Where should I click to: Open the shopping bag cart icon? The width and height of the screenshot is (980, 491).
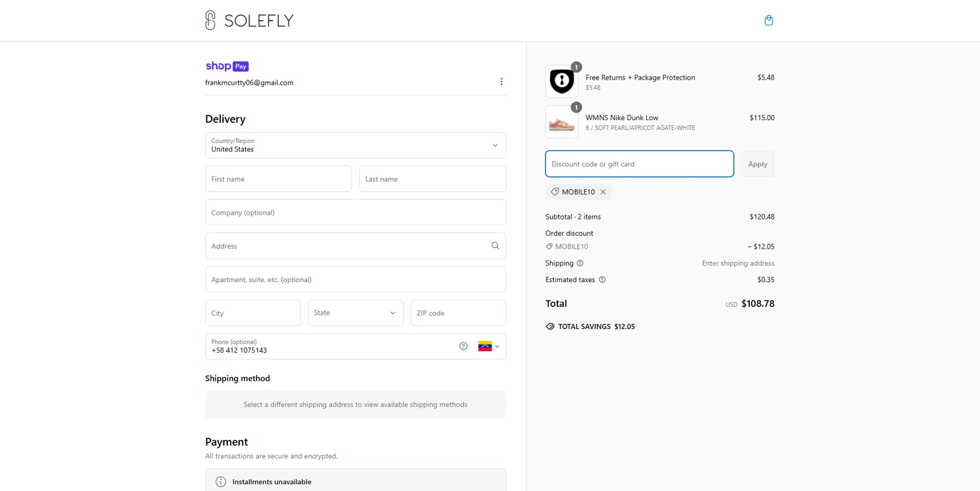pos(769,20)
